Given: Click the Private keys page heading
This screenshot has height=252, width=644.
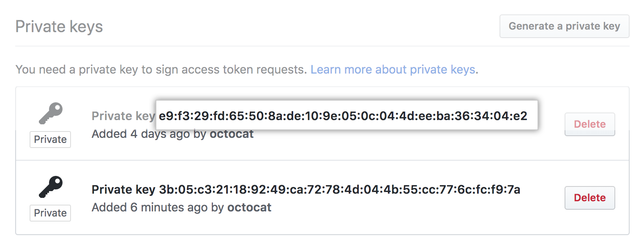Looking at the screenshot, I should pyautogui.click(x=59, y=26).
